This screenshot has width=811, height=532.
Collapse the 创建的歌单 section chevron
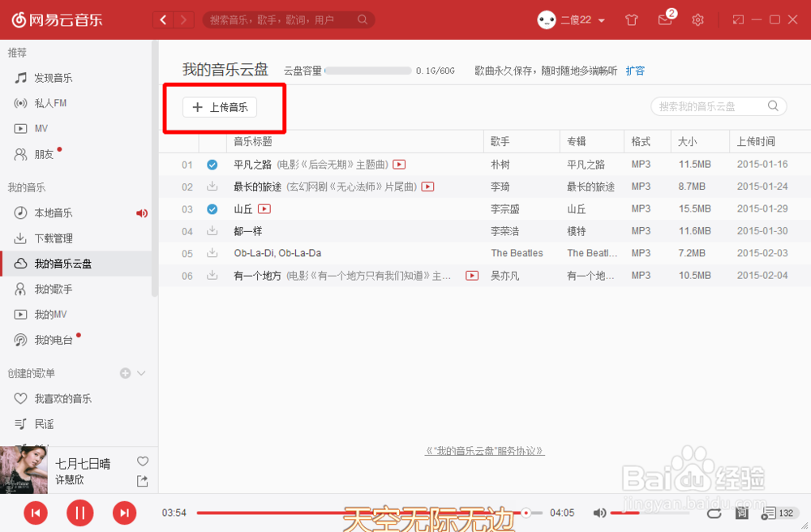(141, 373)
